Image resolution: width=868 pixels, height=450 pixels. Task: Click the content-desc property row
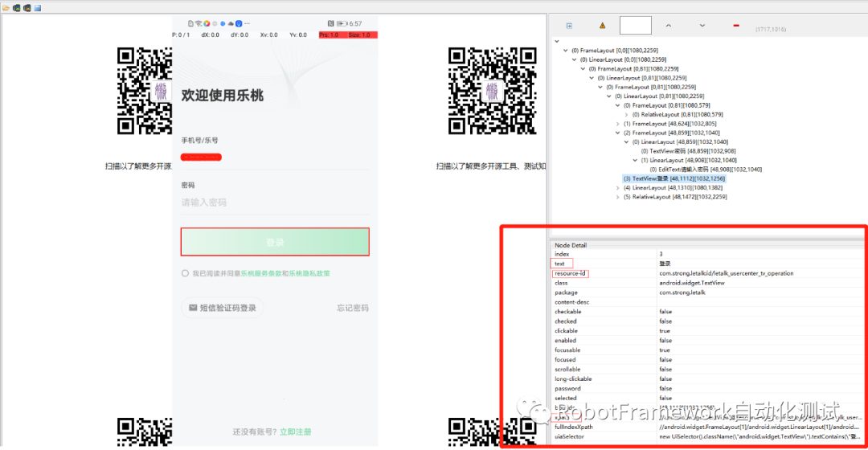(708, 302)
